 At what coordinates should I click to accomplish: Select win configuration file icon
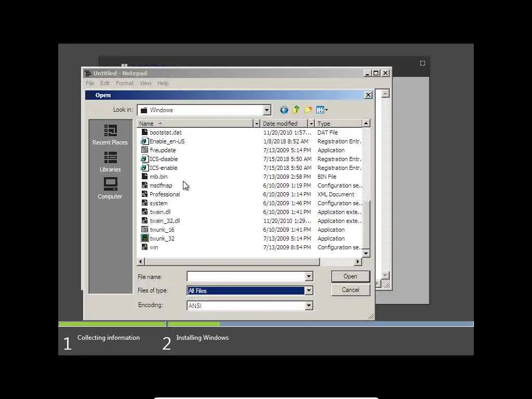144,247
